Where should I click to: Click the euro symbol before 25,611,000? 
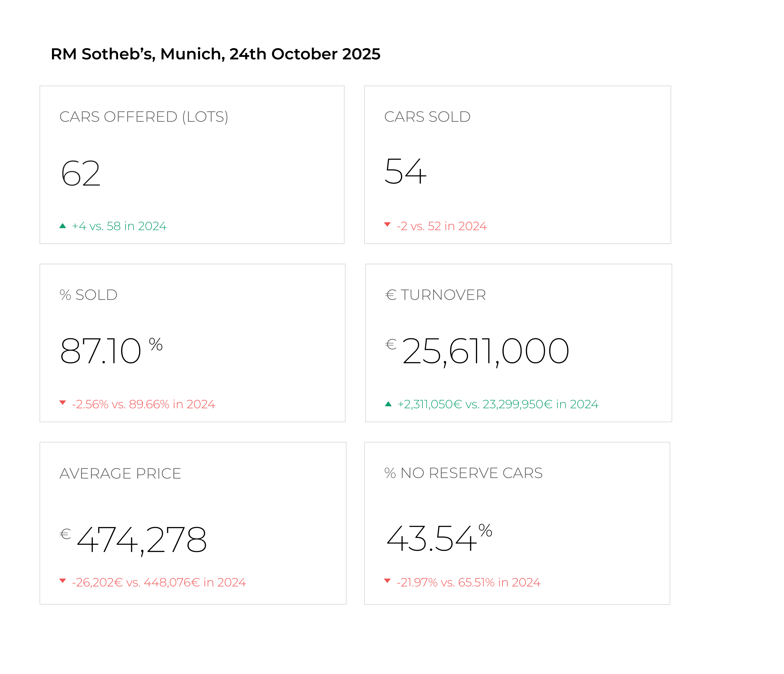391,344
